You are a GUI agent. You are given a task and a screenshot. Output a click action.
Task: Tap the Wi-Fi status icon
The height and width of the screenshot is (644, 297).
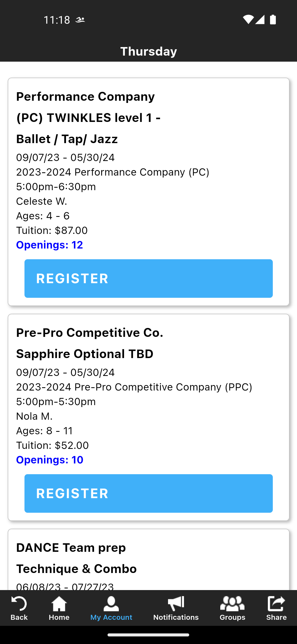click(x=248, y=20)
